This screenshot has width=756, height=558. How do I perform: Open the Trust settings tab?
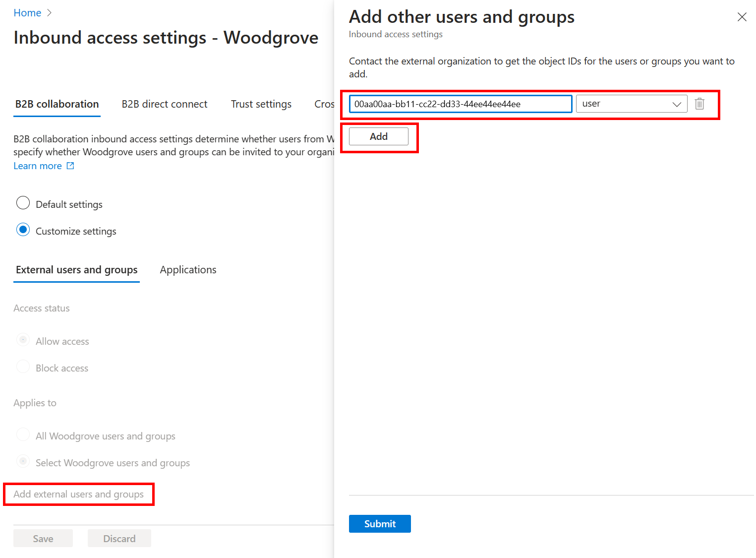pos(261,104)
